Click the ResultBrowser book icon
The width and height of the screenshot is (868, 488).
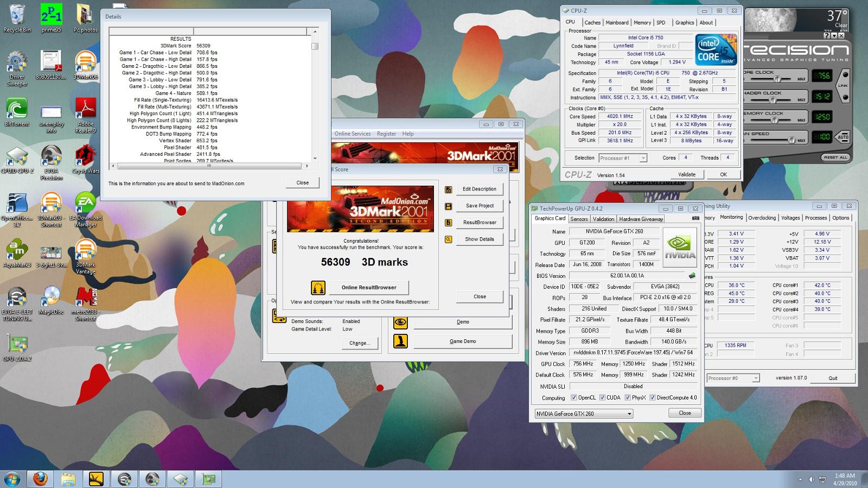pos(448,223)
